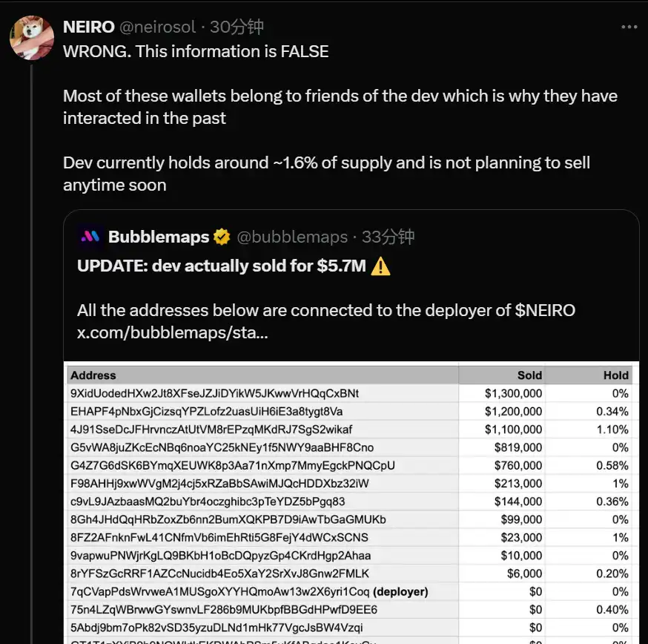
Task: Click the UPDATE dev sold headline text
Action: [x=222, y=266]
